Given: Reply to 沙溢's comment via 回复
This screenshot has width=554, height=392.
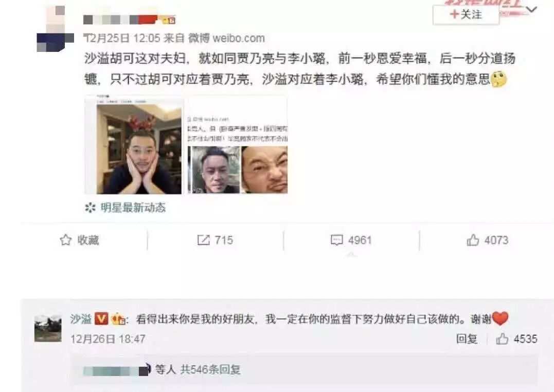Looking at the screenshot, I should 467,339.
